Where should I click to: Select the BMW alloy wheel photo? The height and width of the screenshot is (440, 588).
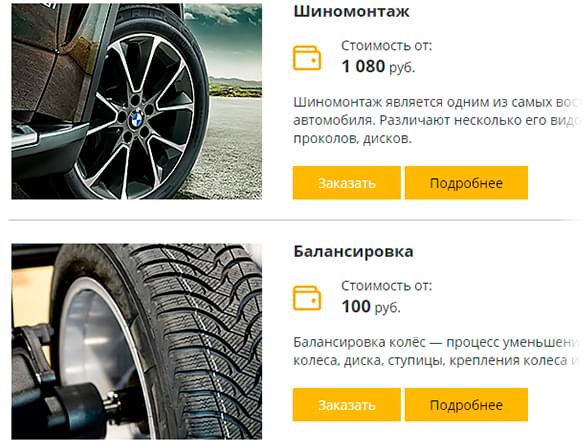(136, 101)
